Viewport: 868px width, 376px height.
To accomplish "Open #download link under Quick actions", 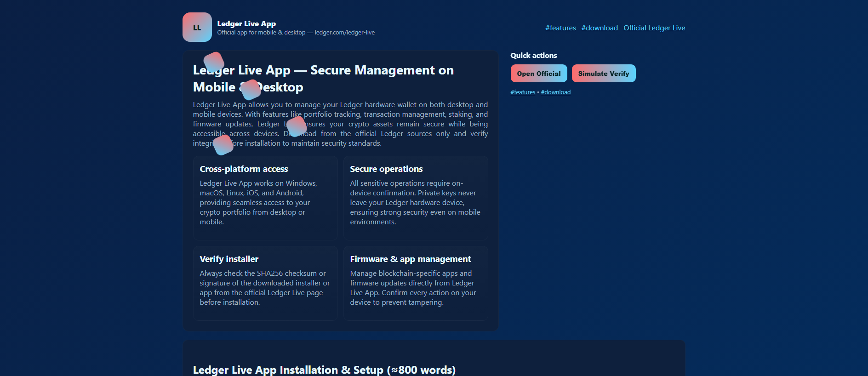I will (556, 92).
